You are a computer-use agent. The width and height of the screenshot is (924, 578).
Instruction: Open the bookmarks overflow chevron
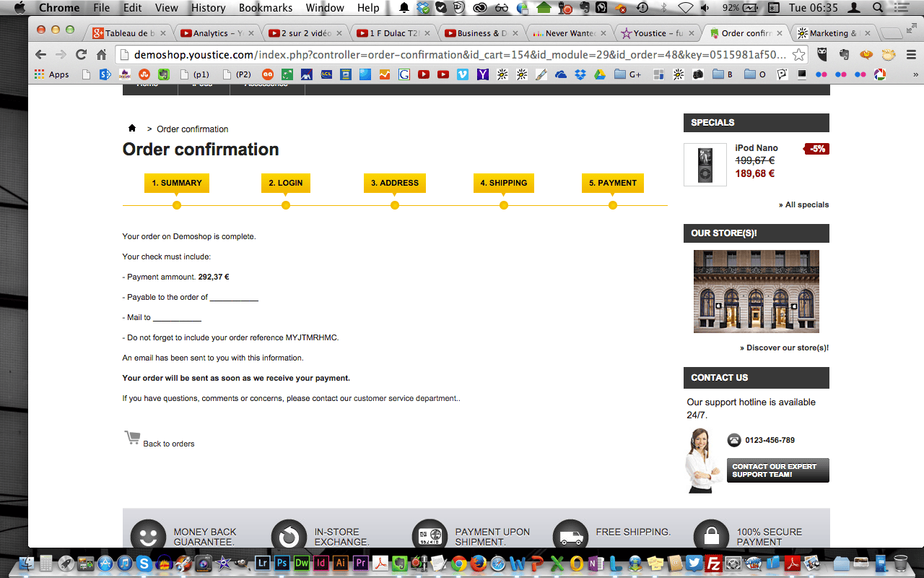pos(916,74)
